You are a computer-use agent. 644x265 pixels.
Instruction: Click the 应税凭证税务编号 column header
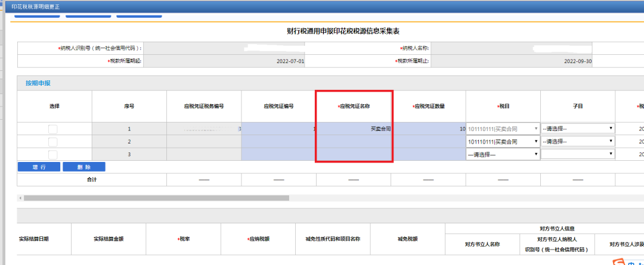204,106
